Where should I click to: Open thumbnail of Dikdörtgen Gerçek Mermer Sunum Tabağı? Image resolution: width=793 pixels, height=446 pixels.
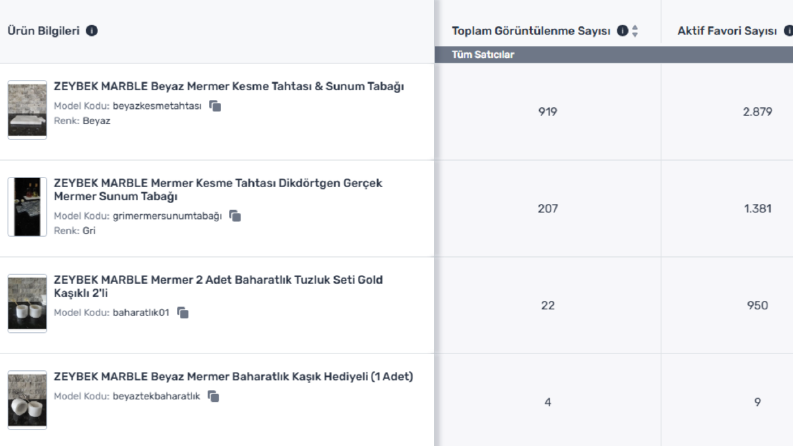click(x=27, y=207)
